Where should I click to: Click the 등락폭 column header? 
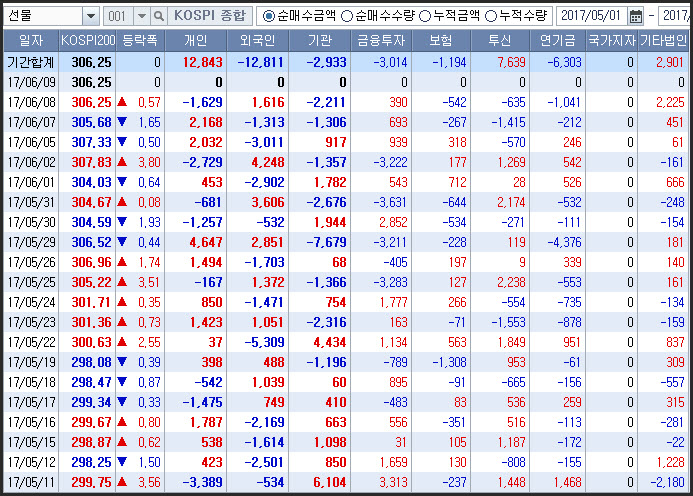140,41
